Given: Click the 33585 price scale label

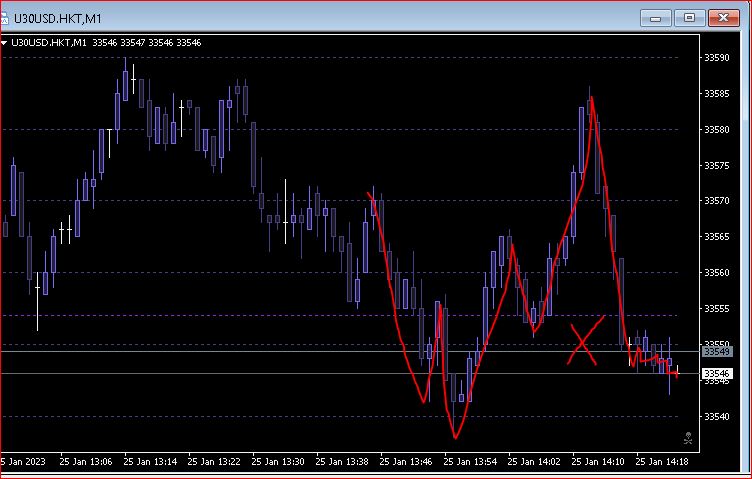Looking at the screenshot, I should point(717,93).
